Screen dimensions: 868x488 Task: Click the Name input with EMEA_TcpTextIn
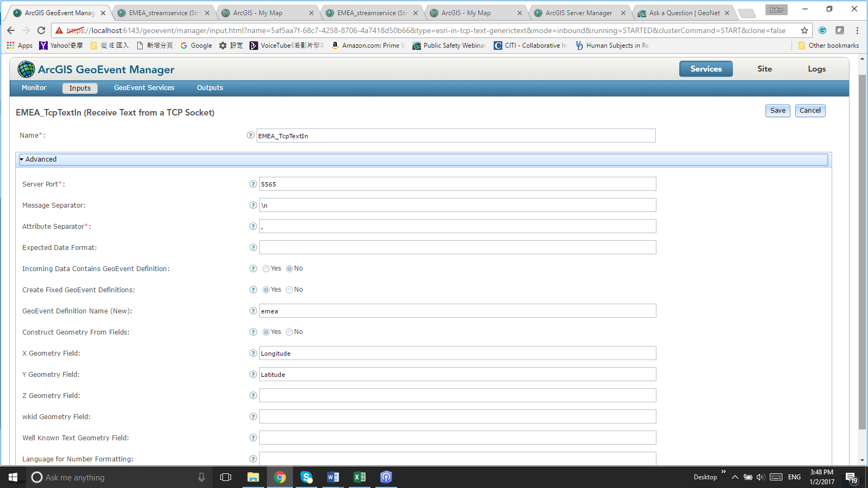click(456, 136)
